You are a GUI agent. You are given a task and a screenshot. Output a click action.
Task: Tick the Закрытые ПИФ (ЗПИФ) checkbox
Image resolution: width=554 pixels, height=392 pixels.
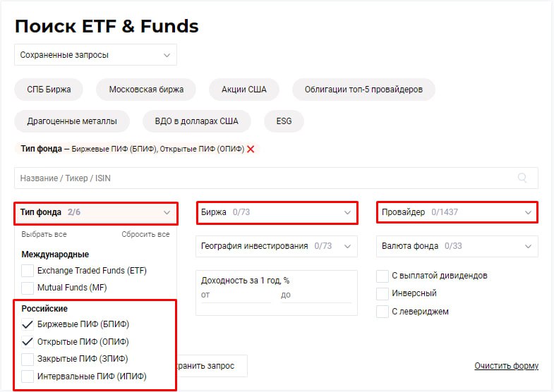click(28, 359)
